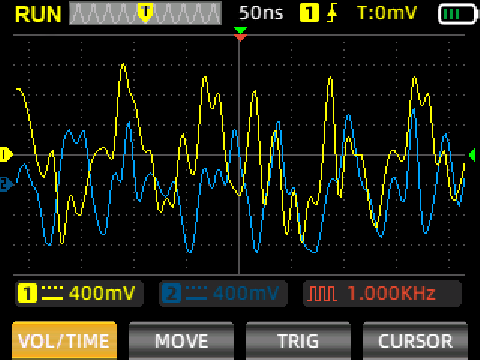Click the channel 2 DC coupling icon
480x360 pixels.
click(x=196, y=293)
